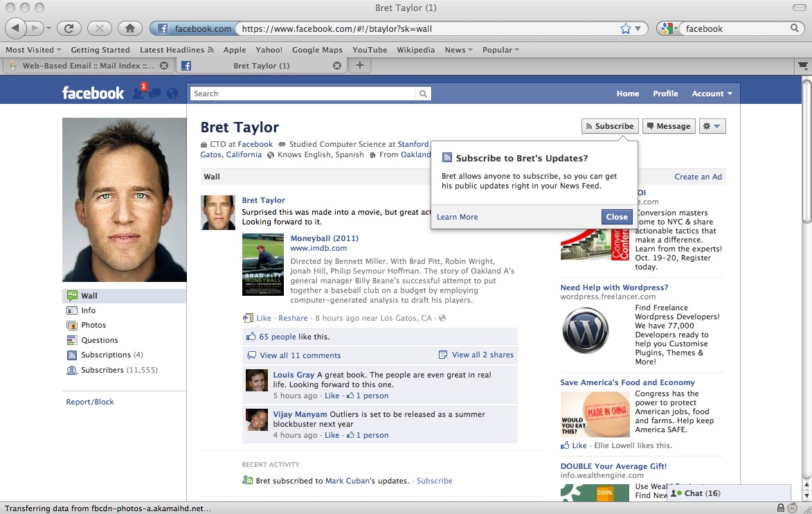Bookmark page with star icon
The width and height of the screenshot is (812, 514).
[x=626, y=28]
